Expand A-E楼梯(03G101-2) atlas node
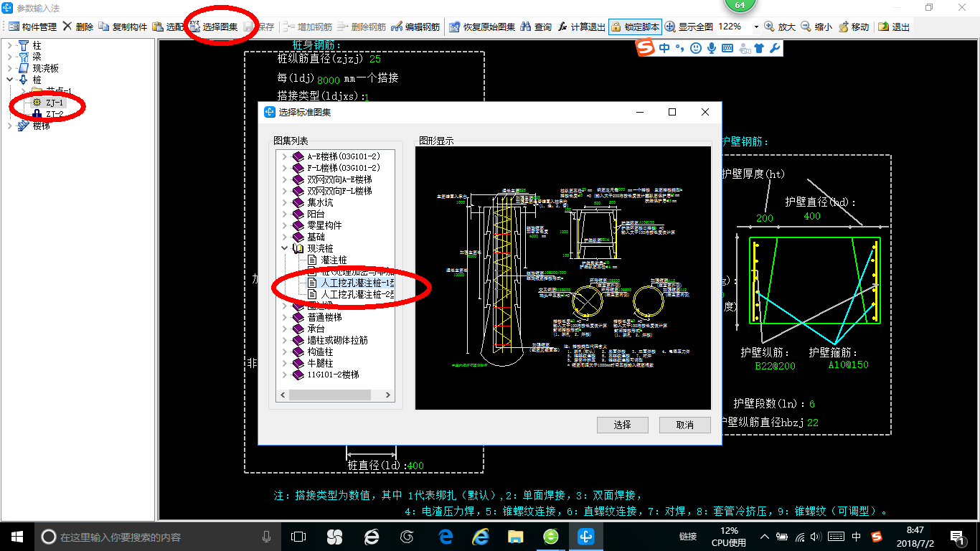The height and width of the screenshot is (551, 980). (284, 156)
